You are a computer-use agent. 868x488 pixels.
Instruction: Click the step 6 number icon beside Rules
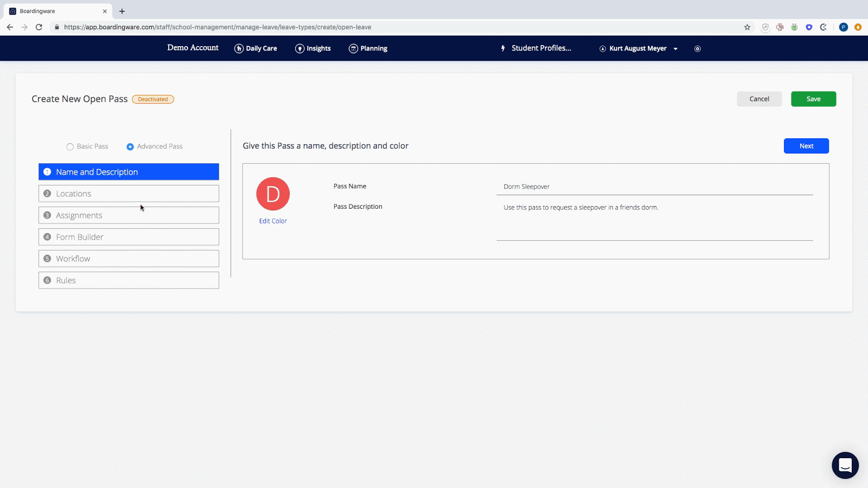pyautogui.click(x=47, y=280)
